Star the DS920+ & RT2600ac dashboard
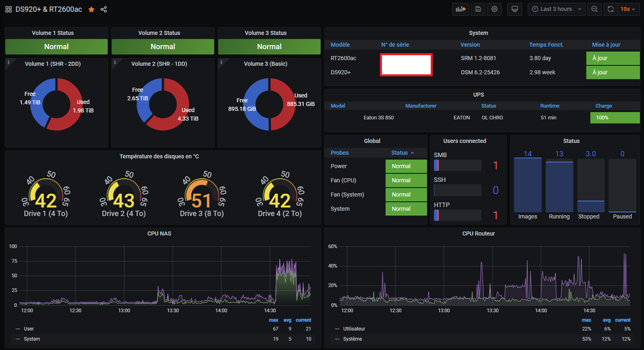The width and height of the screenshot is (644, 350). [91, 9]
